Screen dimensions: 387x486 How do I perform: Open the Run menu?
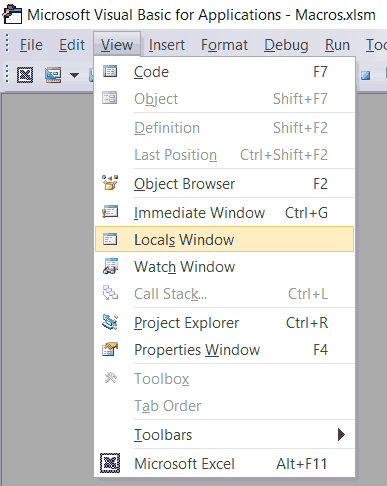(x=337, y=45)
